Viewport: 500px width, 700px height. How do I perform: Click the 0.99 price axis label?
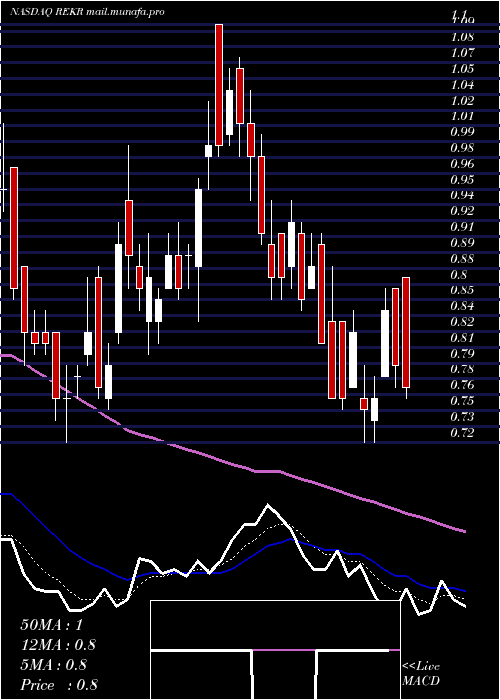(462, 132)
